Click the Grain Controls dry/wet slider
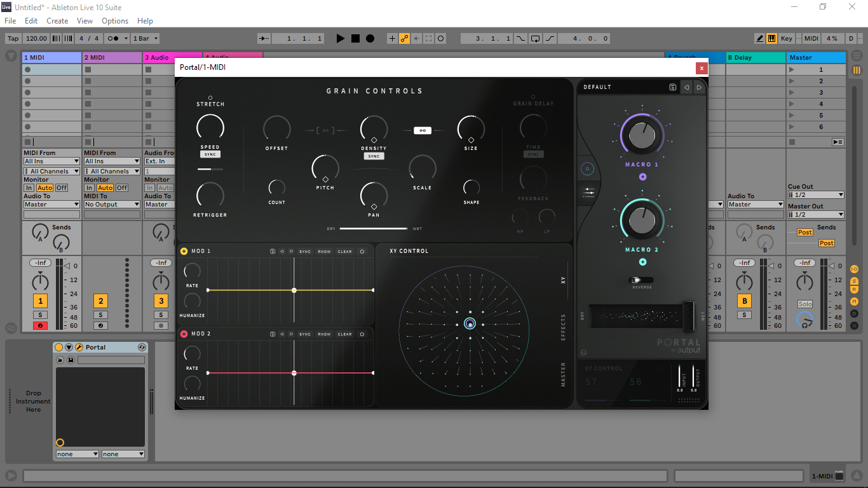This screenshot has height=488, width=868. [374, 228]
